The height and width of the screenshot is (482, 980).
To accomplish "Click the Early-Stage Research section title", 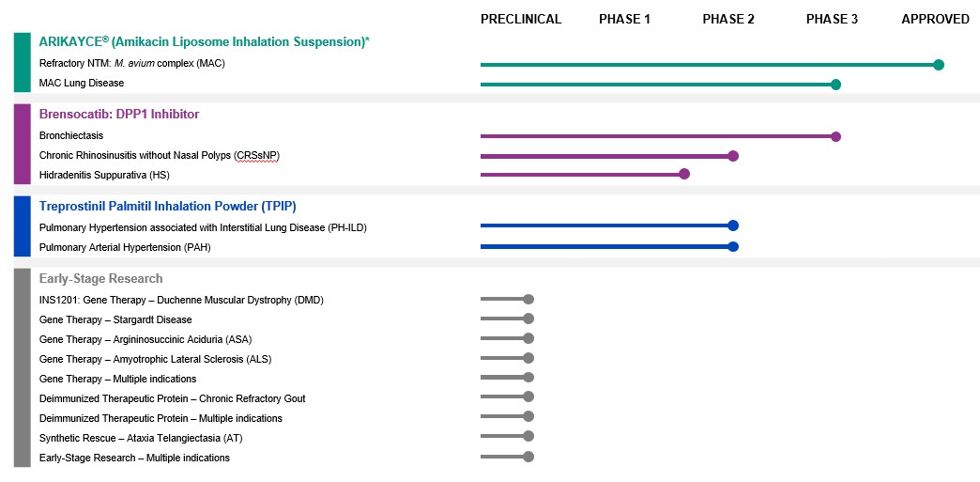I will pos(100,278).
